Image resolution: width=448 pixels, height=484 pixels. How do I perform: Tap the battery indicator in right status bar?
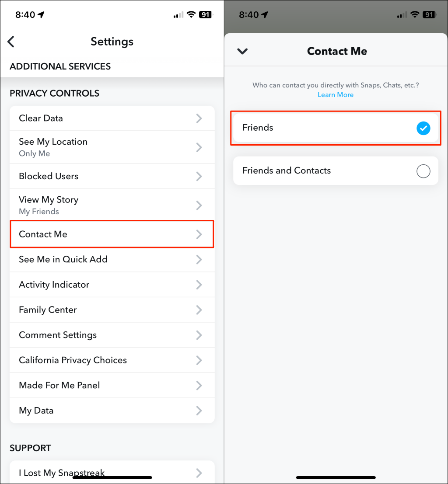click(429, 14)
